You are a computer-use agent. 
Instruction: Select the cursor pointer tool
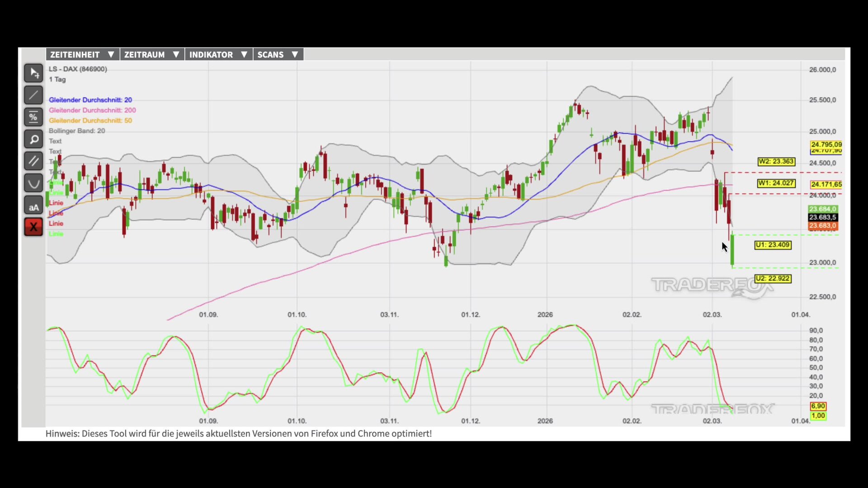pyautogui.click(x=33, y=73)
